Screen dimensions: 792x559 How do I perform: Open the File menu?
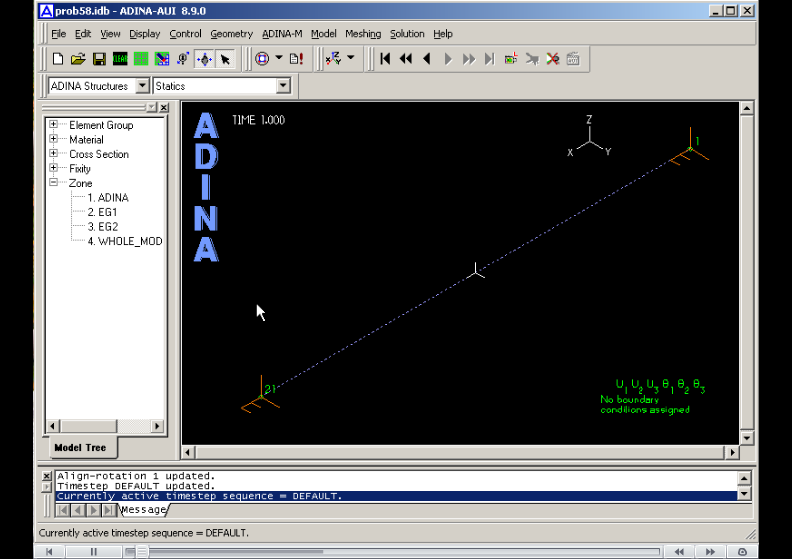click(x=59, y=34)
